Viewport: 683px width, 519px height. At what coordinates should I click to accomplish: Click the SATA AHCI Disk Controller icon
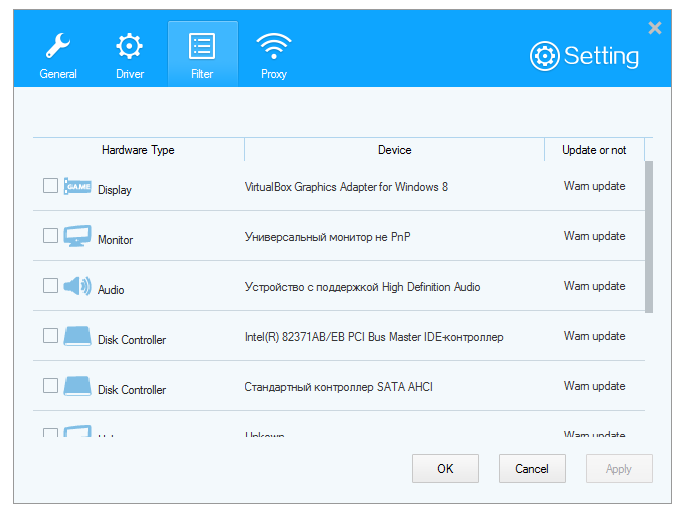(77, 387)
